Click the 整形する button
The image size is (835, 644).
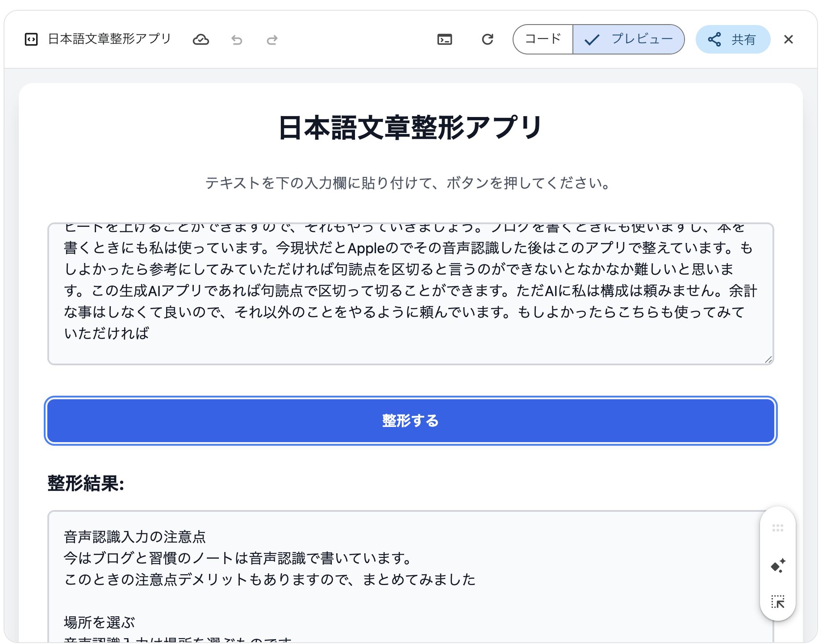[x=410, y=421]
